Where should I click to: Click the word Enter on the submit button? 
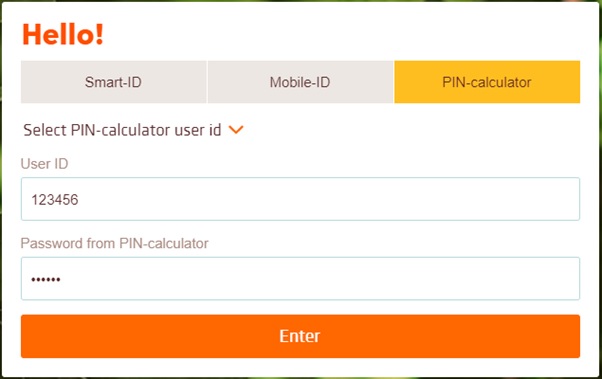(299, 336)
